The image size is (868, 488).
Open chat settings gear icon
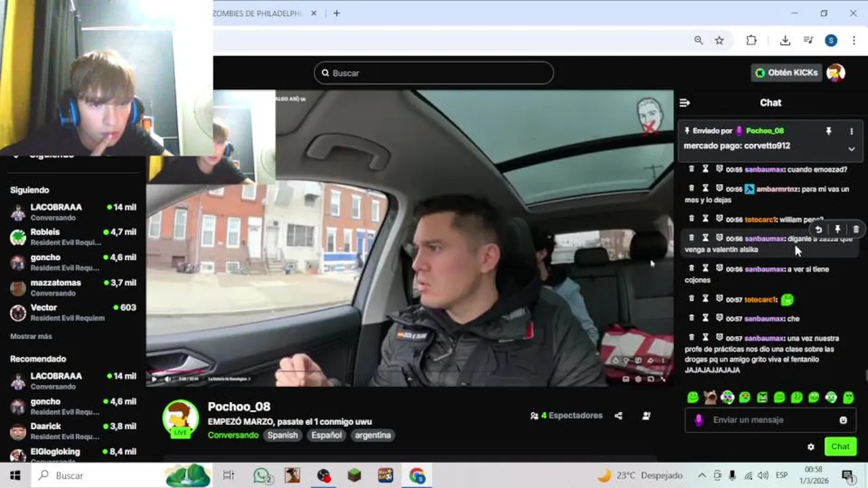pyautogui.click(x=810, y=447)
